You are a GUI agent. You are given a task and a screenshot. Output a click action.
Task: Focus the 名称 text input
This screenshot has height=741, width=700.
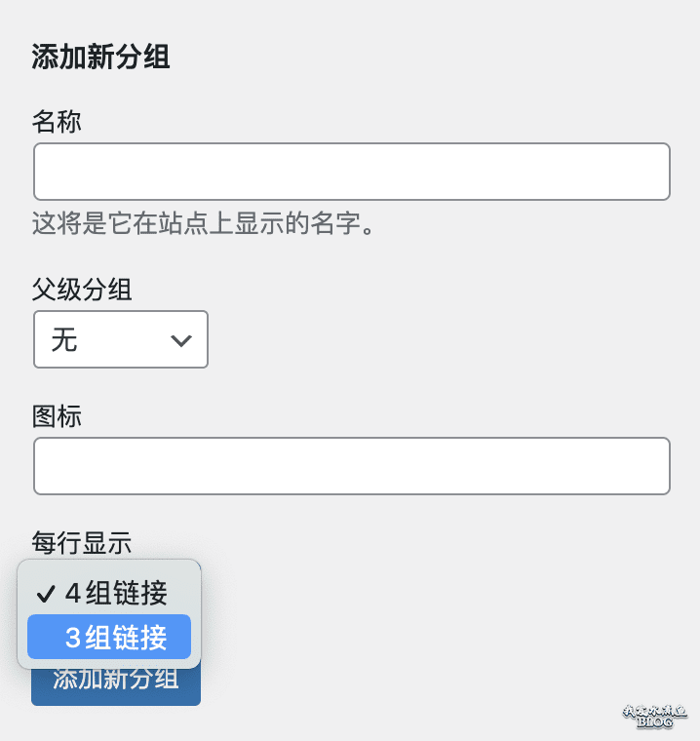[x=351, y=172]
